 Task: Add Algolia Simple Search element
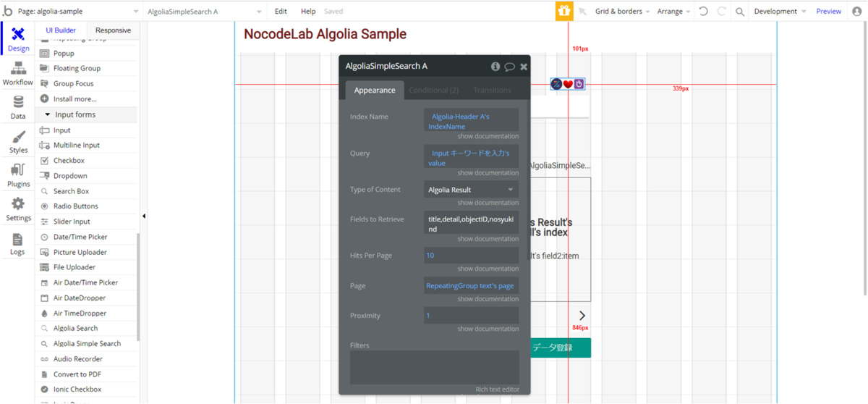(x=87, y=344)
